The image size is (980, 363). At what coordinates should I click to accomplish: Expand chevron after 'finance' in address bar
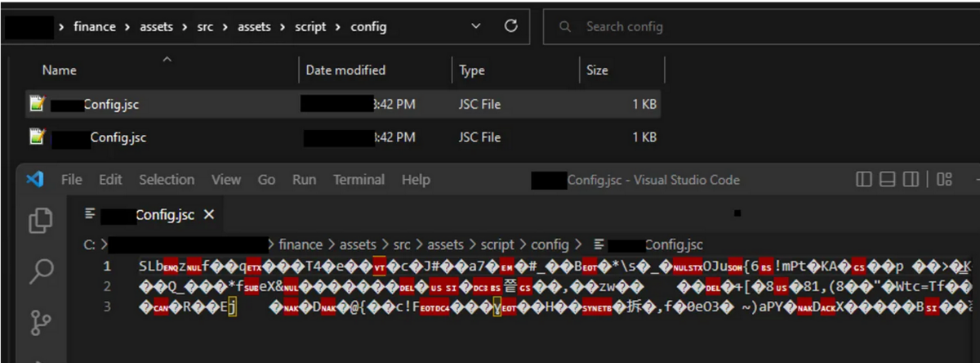click(127, 27)
